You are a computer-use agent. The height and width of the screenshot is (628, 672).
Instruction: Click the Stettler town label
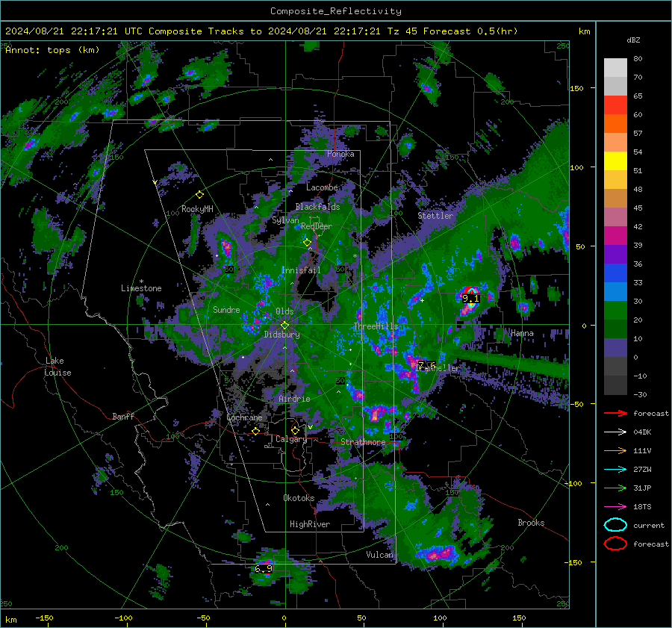(x=435, y=216)
